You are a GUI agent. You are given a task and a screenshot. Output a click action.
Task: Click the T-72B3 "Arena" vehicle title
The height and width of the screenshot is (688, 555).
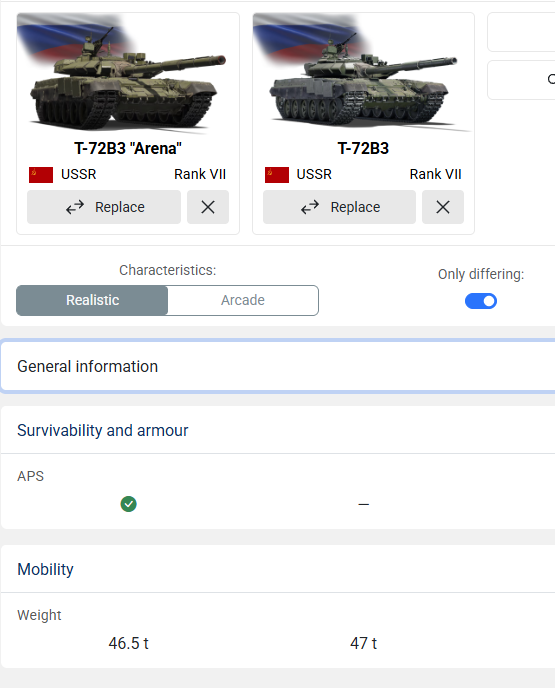(128, 148)
